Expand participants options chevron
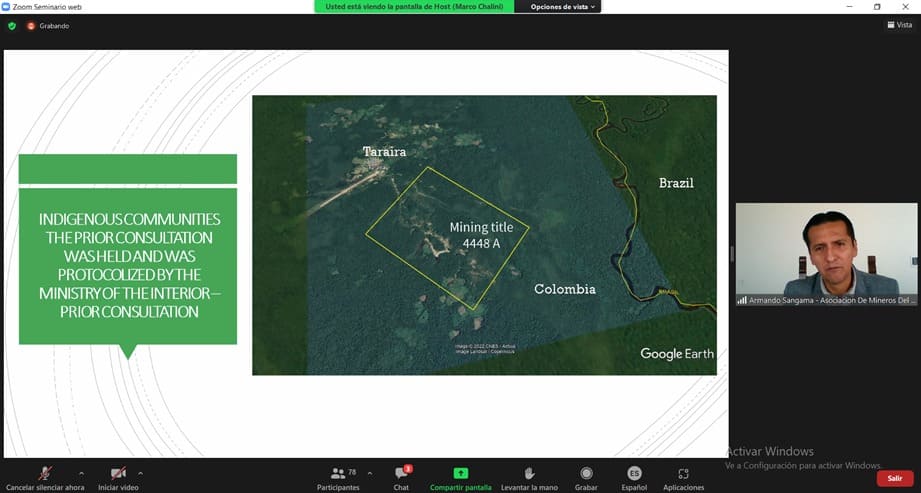 (369, 473)
